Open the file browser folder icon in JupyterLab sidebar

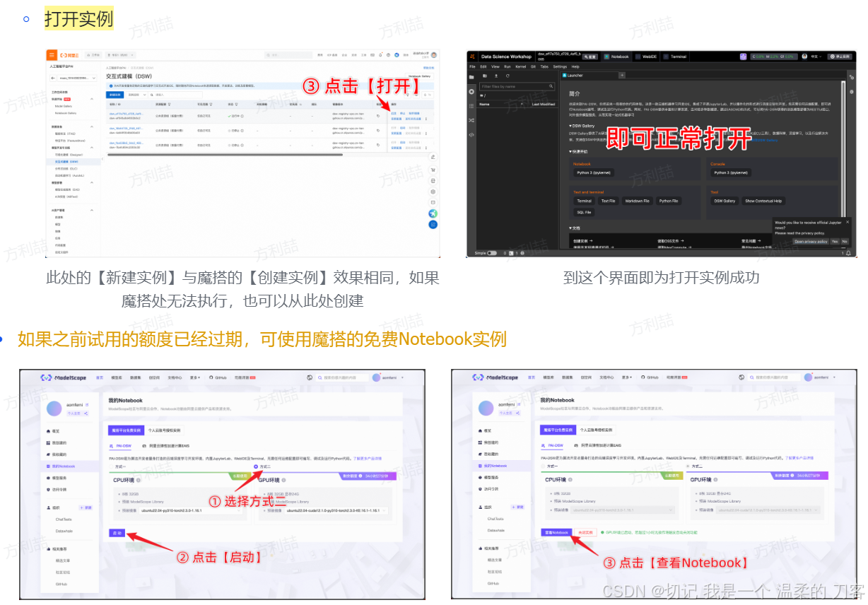[x=471, y=76]
